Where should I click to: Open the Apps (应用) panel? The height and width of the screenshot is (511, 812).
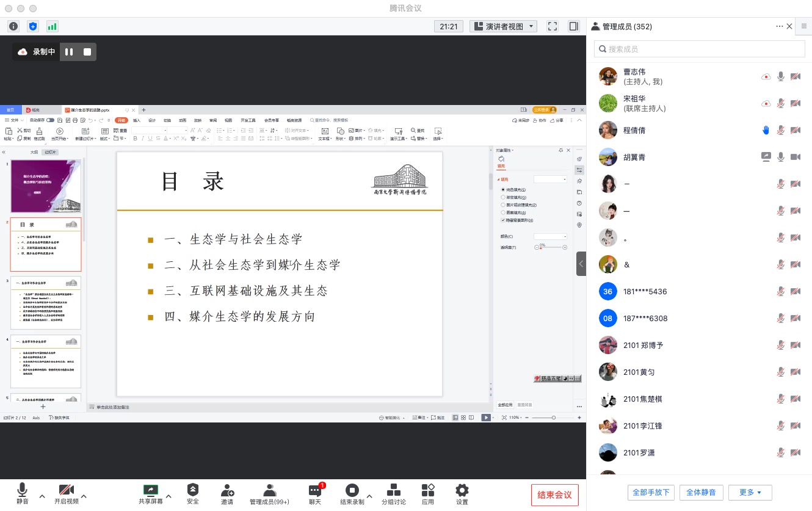click(428, 493)
